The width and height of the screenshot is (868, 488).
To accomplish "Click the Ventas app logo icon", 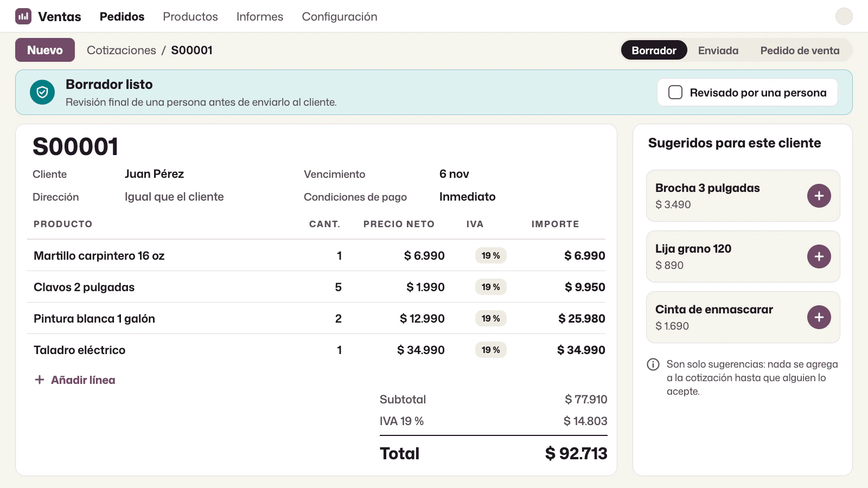I will click(x=23, y=16).
